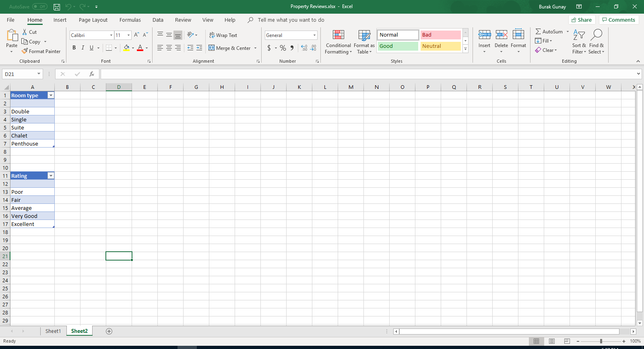Open Find & Select
This screenshot has height=349, width=644.
(x=596, y=42)
